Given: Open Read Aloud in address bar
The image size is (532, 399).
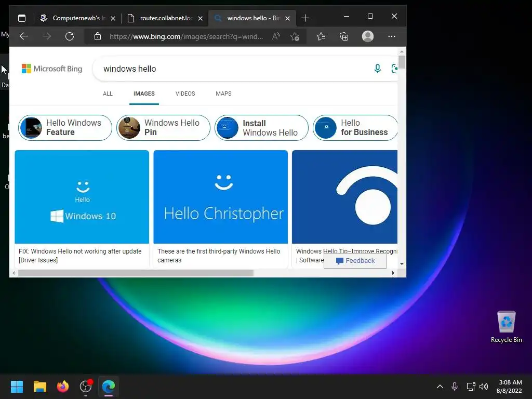Looking at the screenshot, I should point(276,36).
